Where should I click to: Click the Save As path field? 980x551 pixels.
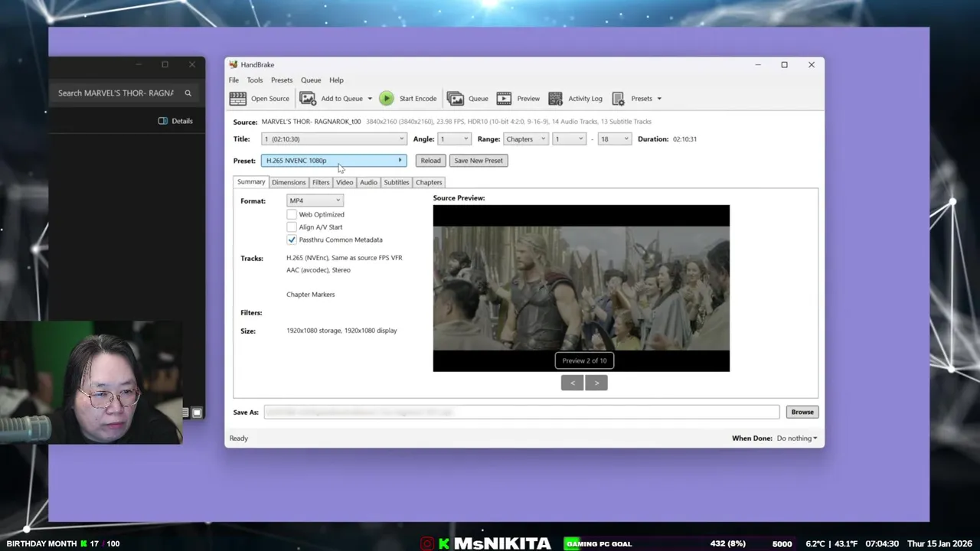(x=521, y=412)
